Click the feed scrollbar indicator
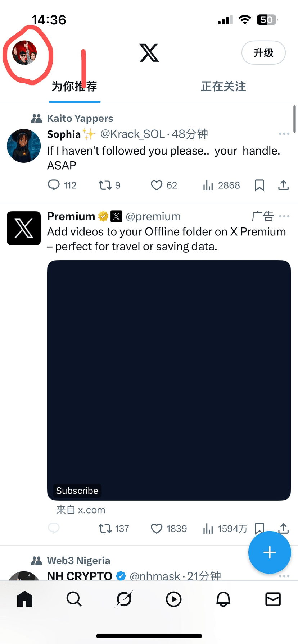Image resolution: width=298 pixels, height=644 pixels. pos(294,119)
